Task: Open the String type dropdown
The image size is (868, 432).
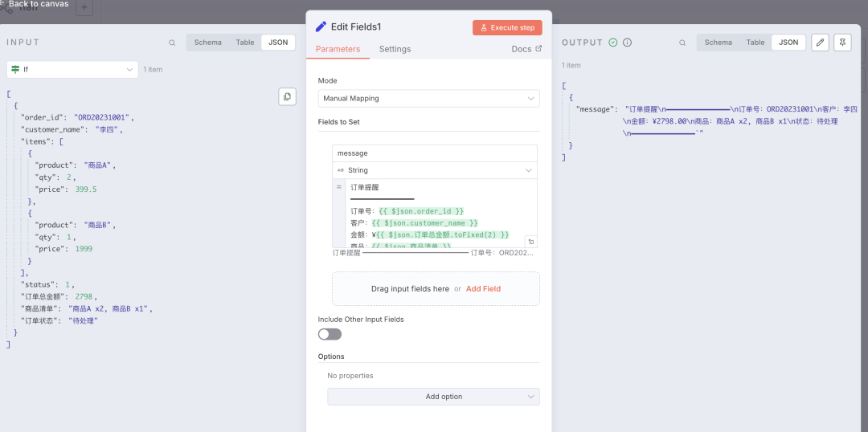Action: (434, 170)
